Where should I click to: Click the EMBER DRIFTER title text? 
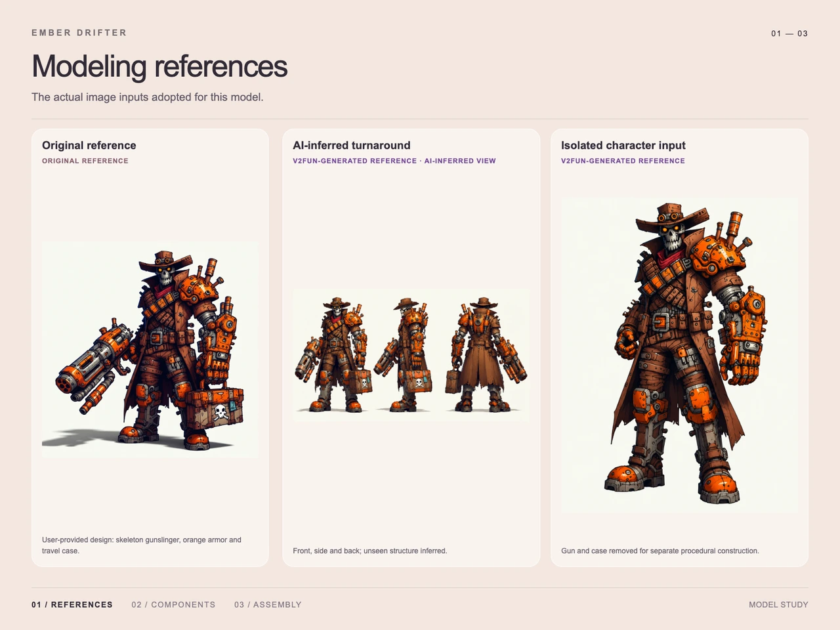[79, 32]
